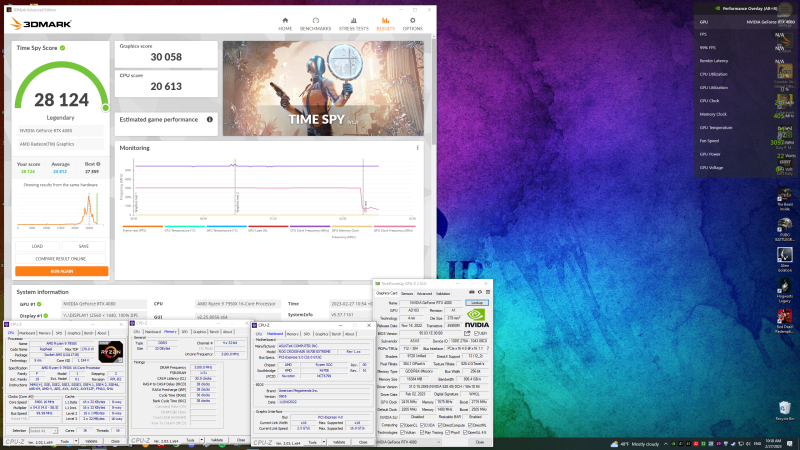800x450 pixels.
Task: Click the CPU score value 20 613
Action: point(166,86)
